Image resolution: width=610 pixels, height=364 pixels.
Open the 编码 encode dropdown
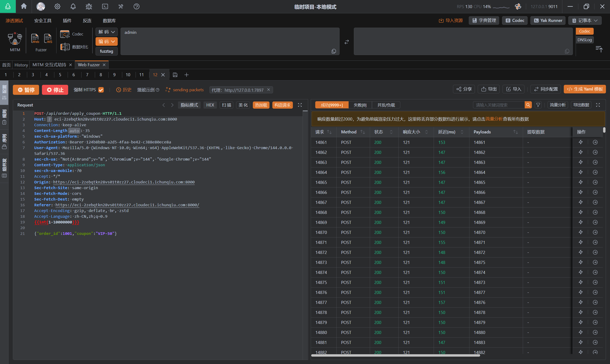(107, 41)
